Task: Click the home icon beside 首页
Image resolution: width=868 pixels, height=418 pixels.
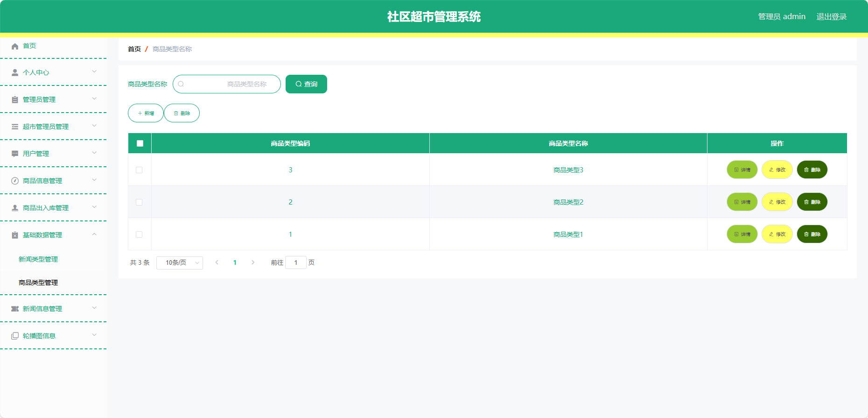Action: pos(15,46)
